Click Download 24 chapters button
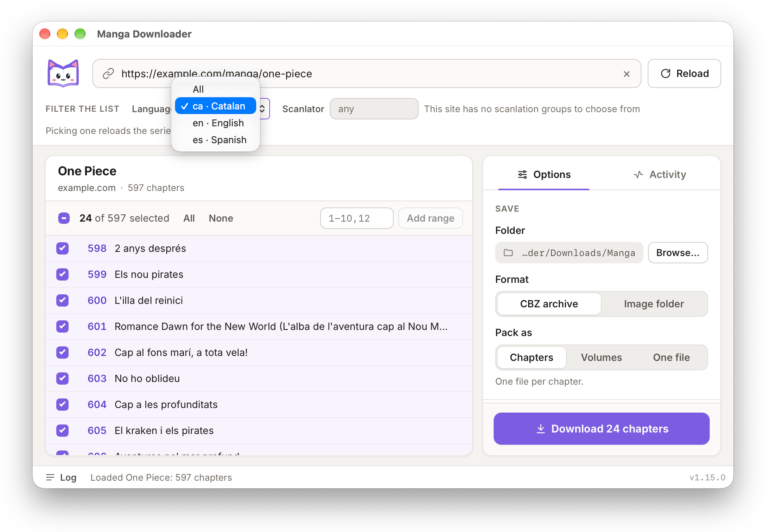The image size is (766, 532). [602, 429]
